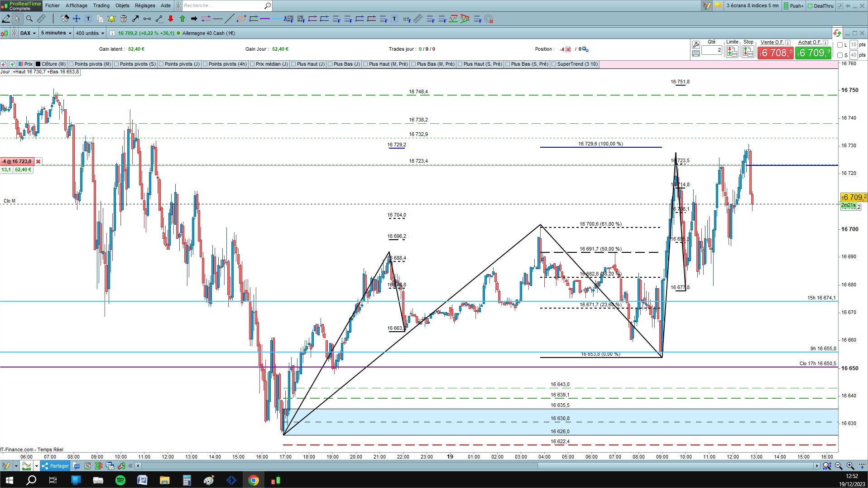Click the alert bell icon

click(x=111, y=19)
